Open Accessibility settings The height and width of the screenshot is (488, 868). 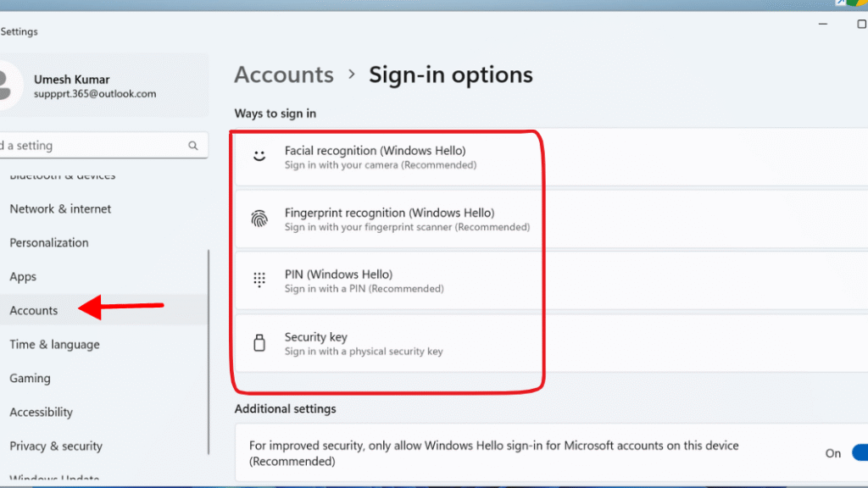click(x=41, y=412)
